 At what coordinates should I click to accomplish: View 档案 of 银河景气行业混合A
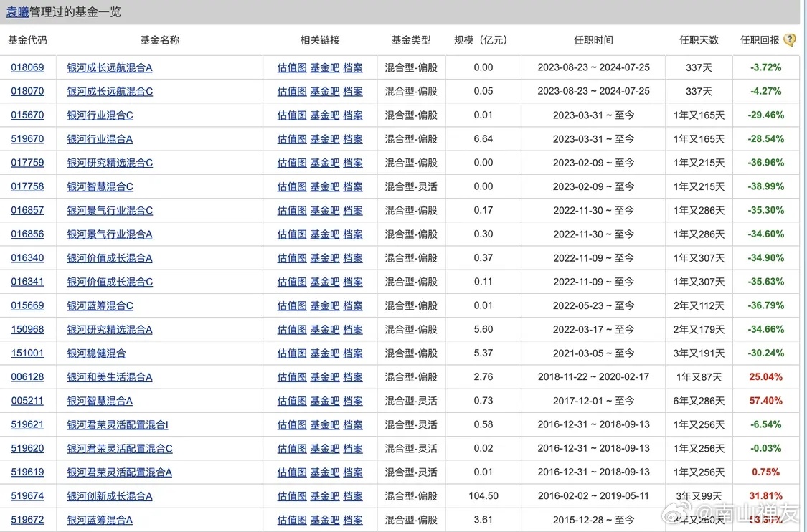(352, 234)
